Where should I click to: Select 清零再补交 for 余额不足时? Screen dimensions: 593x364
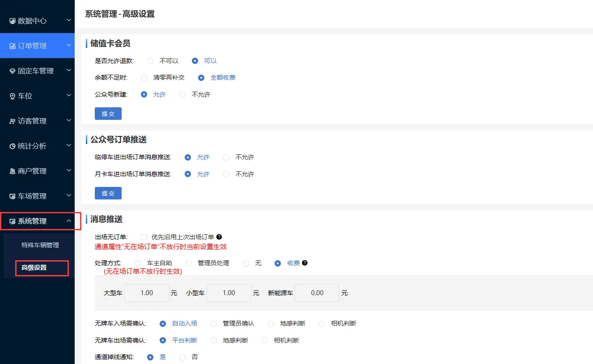tap(144, 77)
